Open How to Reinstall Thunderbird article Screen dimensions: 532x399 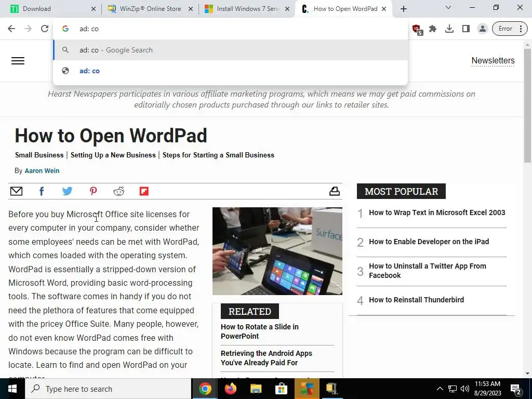pos(416,300)
